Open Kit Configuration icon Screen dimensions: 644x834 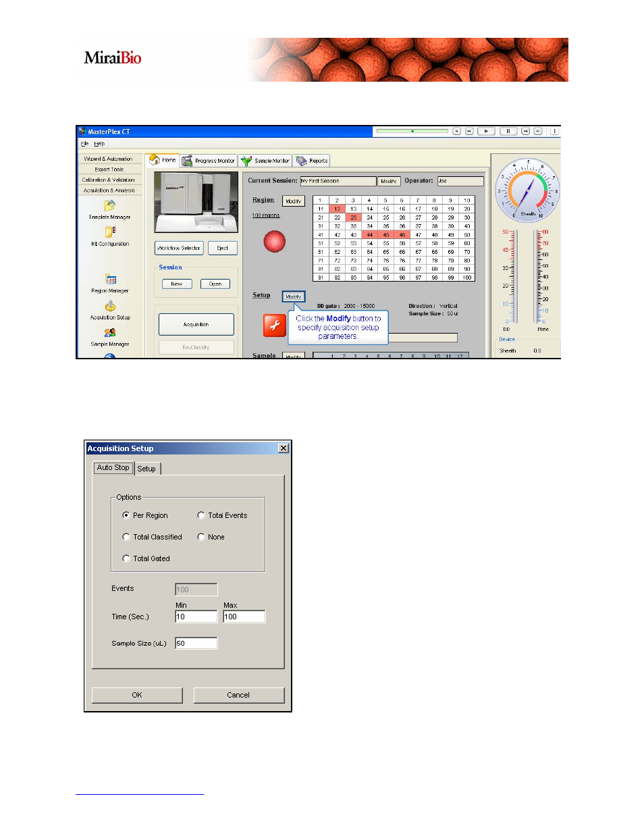[110, 231]
